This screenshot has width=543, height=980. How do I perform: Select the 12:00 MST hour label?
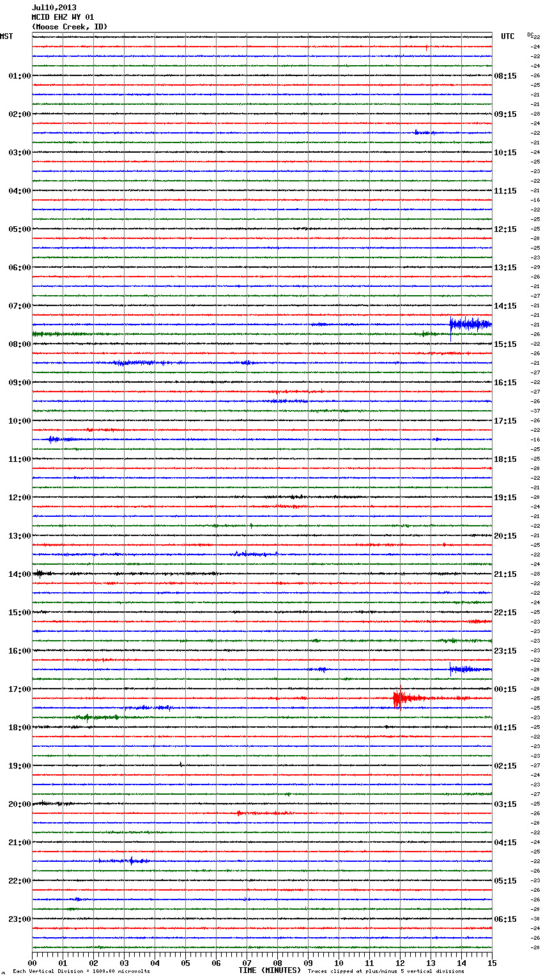[20, 498]
